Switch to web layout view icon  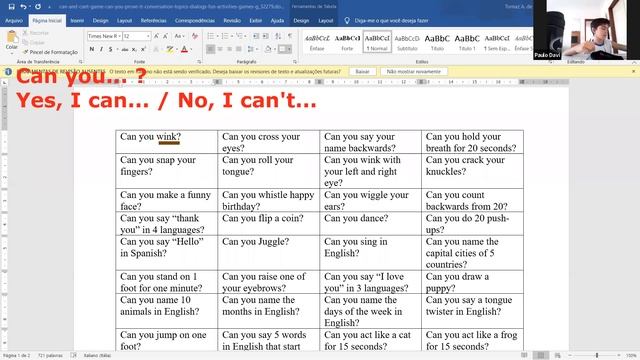point(557,356)
